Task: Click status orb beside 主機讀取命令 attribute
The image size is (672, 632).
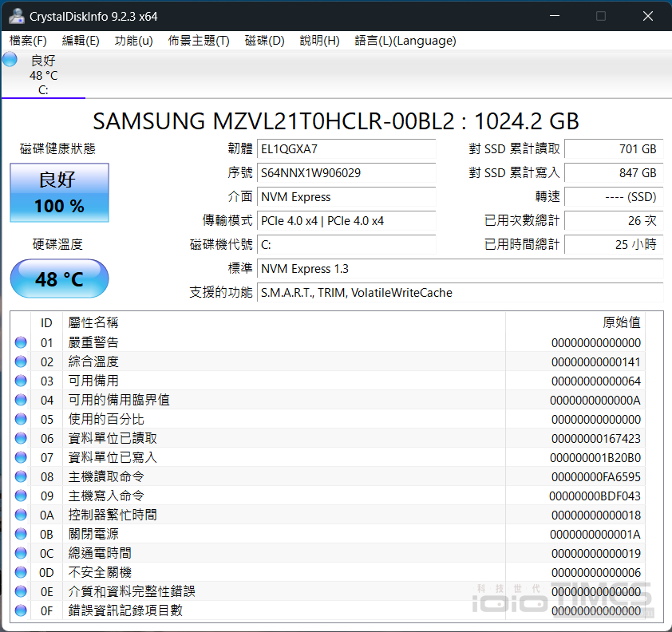Action: click(21, 477)
